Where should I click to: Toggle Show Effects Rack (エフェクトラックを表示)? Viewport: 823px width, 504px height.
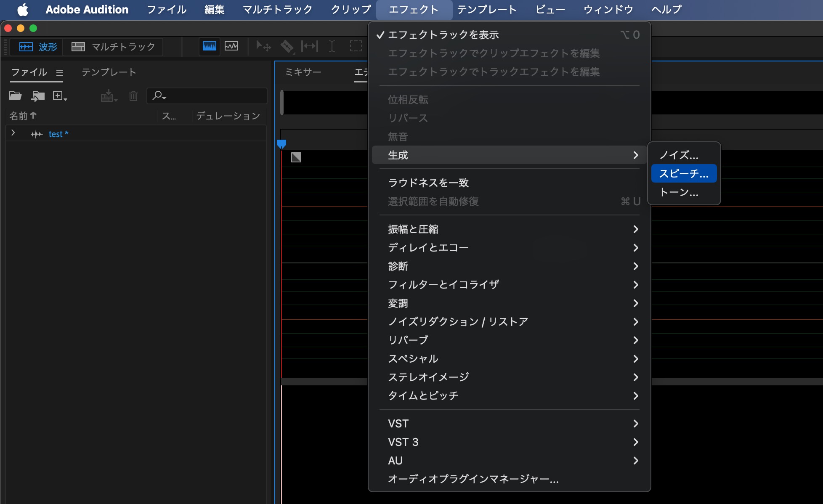point(509,35)
